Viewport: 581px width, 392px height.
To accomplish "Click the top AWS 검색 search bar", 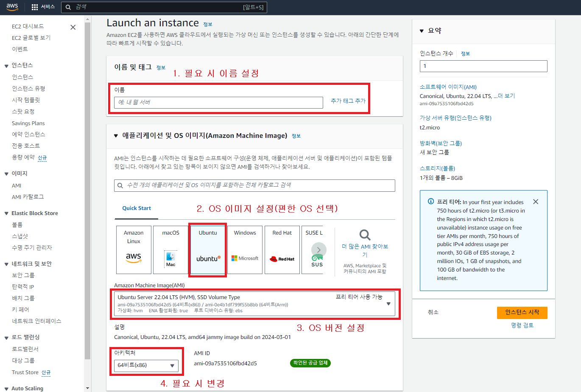I will pos(164,7).
